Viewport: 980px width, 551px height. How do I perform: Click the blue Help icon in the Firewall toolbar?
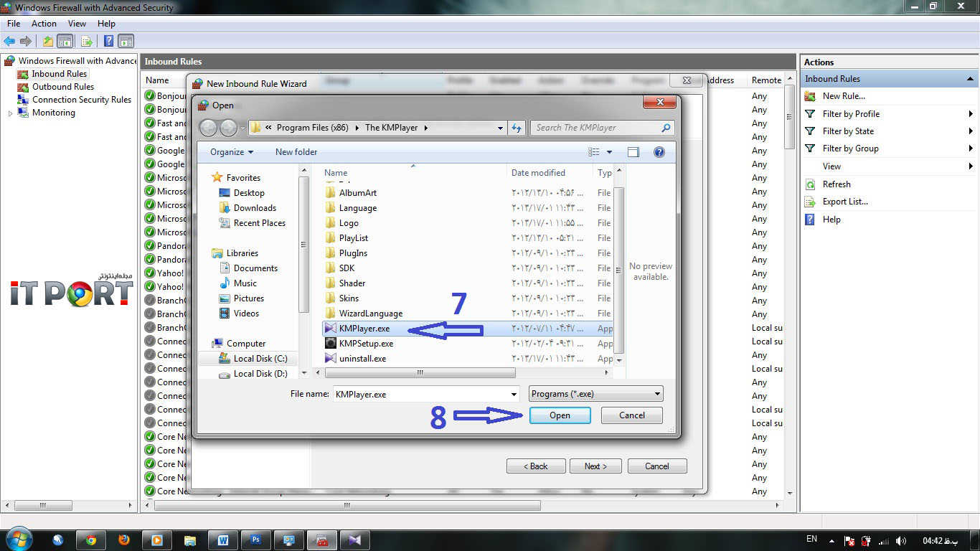[x=108, y=41]
